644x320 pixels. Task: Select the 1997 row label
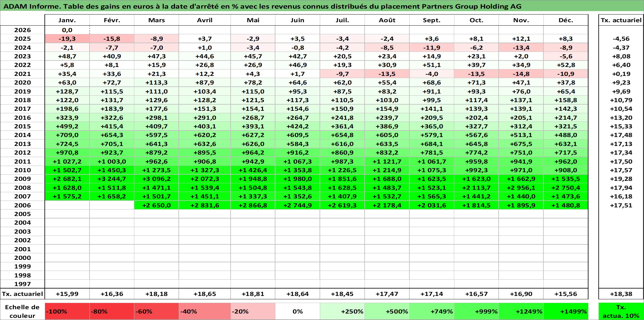[23, 284]
